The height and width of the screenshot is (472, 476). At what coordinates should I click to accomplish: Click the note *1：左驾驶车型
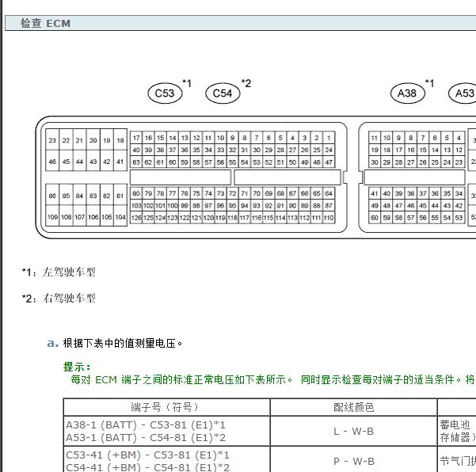59,272
